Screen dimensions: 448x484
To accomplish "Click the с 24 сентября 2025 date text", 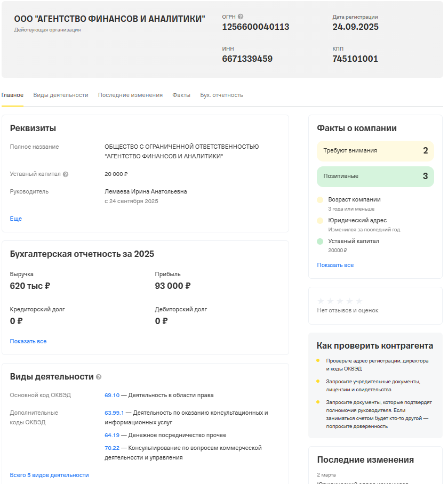I will click(131, 201).
